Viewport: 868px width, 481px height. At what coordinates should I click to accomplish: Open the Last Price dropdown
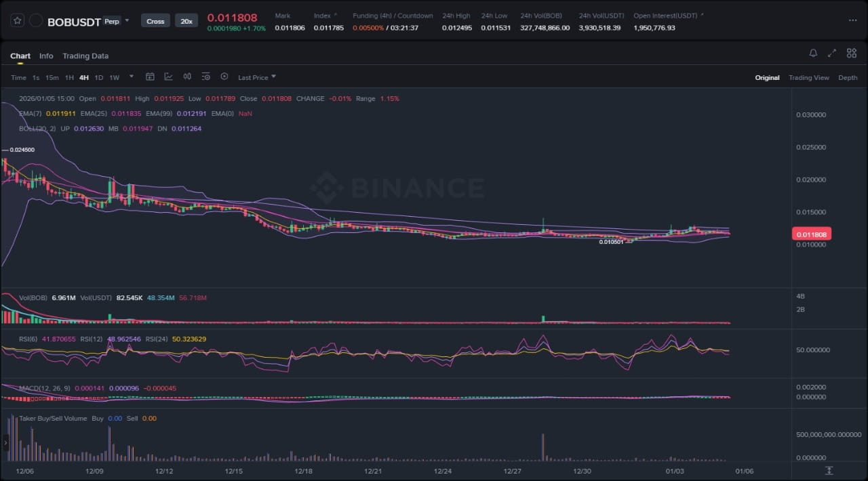point(256,78)
